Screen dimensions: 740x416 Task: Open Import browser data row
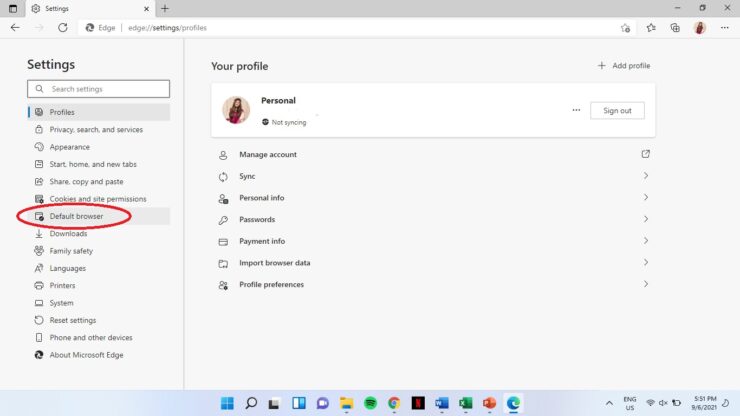pos(433,263)
